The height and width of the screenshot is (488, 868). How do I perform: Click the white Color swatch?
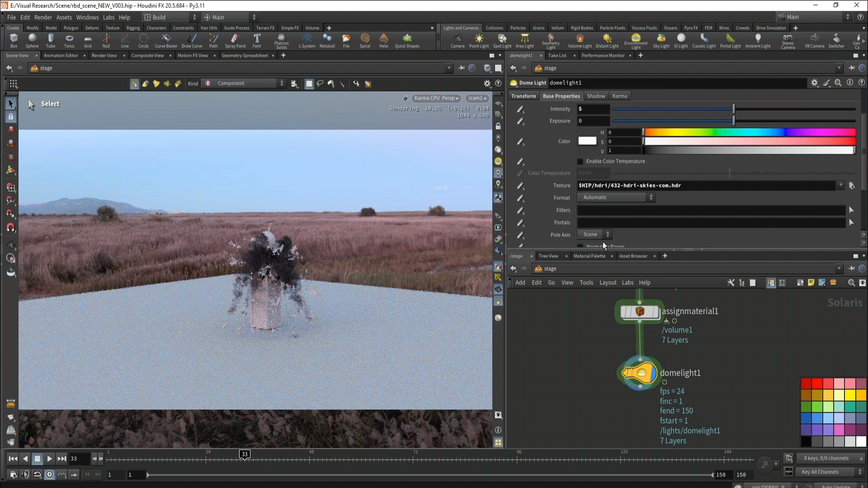point(587,141)
